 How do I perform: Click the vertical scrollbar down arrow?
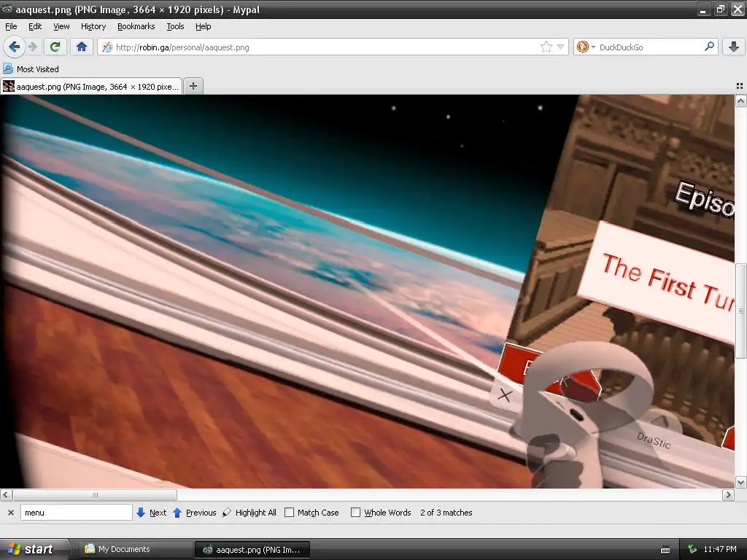tap(740, 482)
